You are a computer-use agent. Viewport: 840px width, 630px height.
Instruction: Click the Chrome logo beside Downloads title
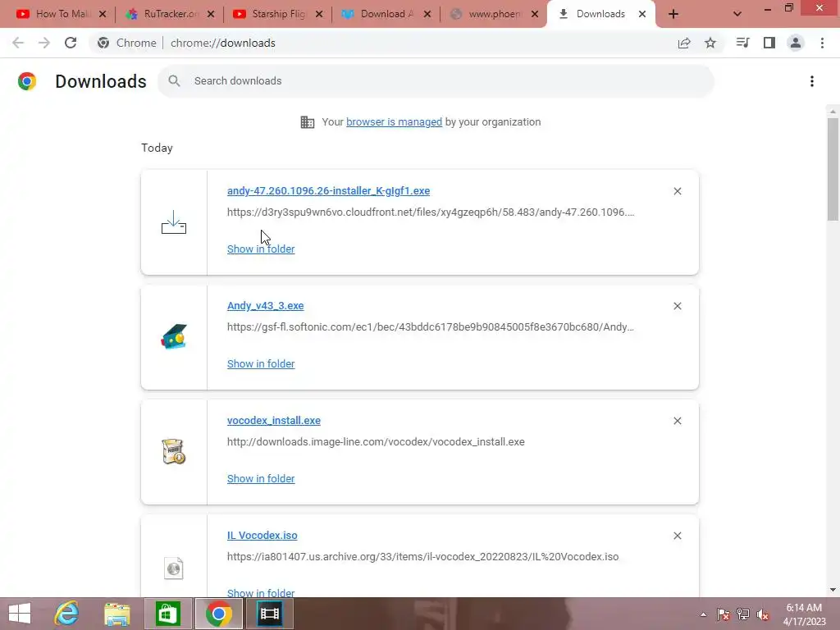[27, 81]
